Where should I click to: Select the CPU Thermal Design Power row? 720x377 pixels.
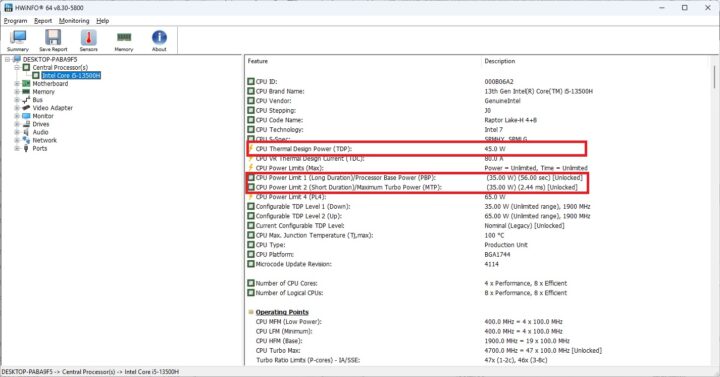coord(416,149)
